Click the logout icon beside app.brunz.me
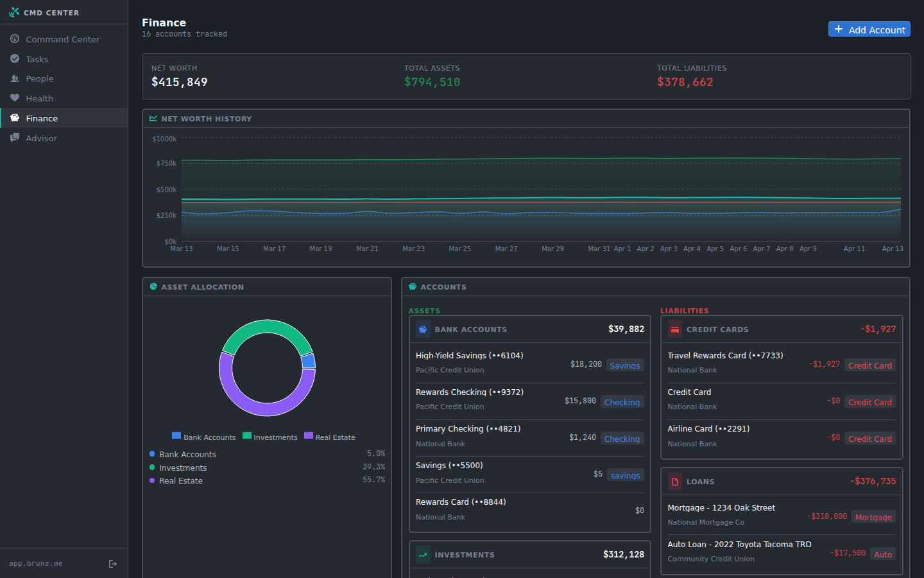Viewport: 924px width, 578px height. pos(113,564)
